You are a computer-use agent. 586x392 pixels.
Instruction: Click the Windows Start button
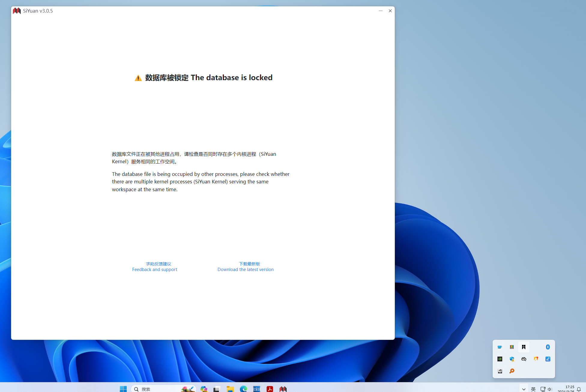coord(123,388)
